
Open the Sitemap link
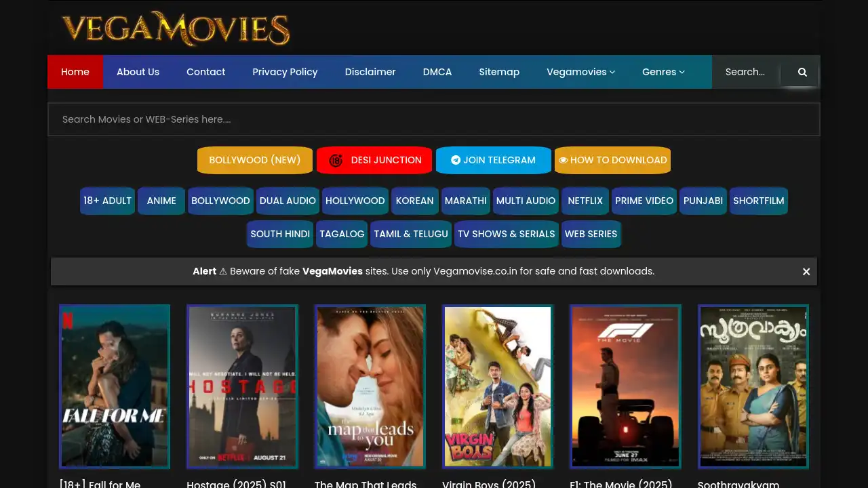coord(499,72)
